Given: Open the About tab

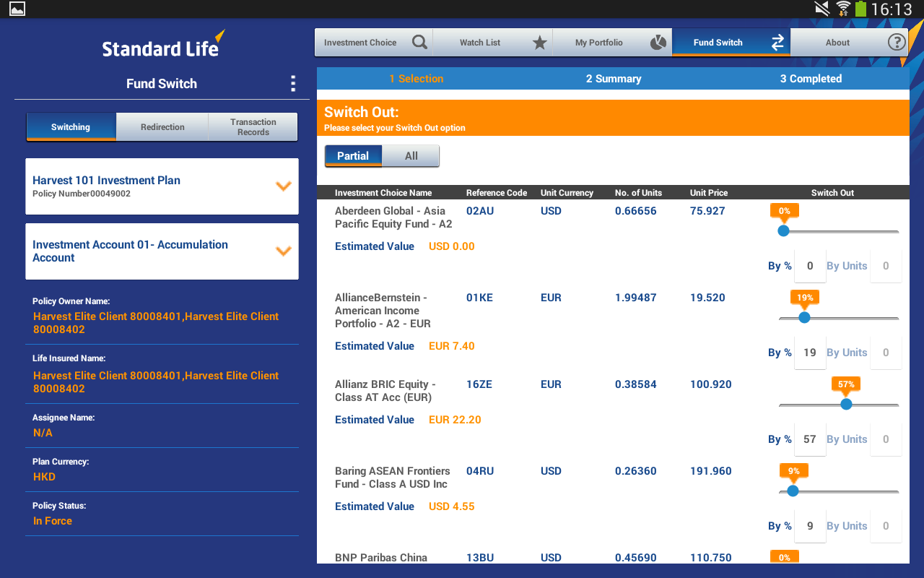Looking at the screenshot, I should 850,43.
